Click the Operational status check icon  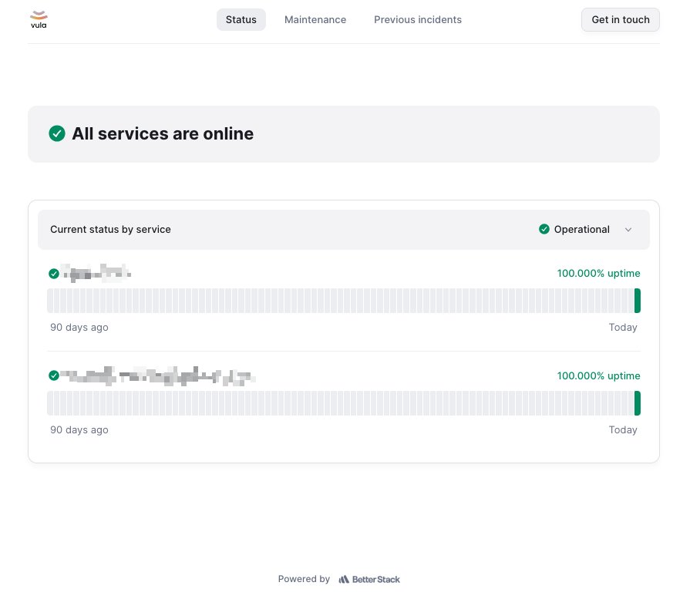pos(544,229)
